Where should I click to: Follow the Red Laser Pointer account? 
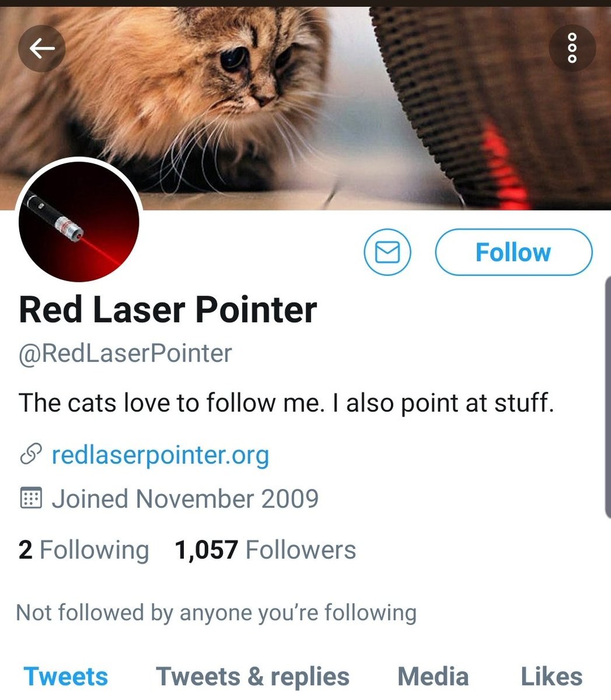[x=514, y=252]
